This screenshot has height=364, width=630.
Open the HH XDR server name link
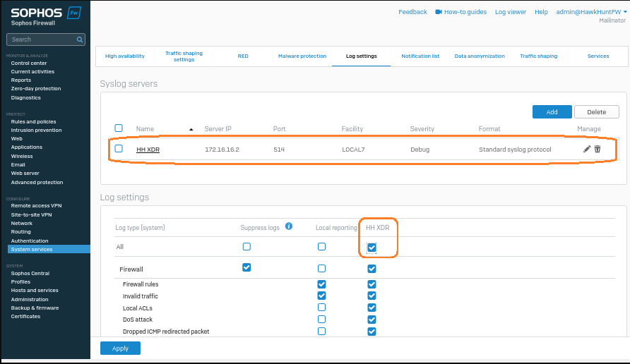click(148, 150)
